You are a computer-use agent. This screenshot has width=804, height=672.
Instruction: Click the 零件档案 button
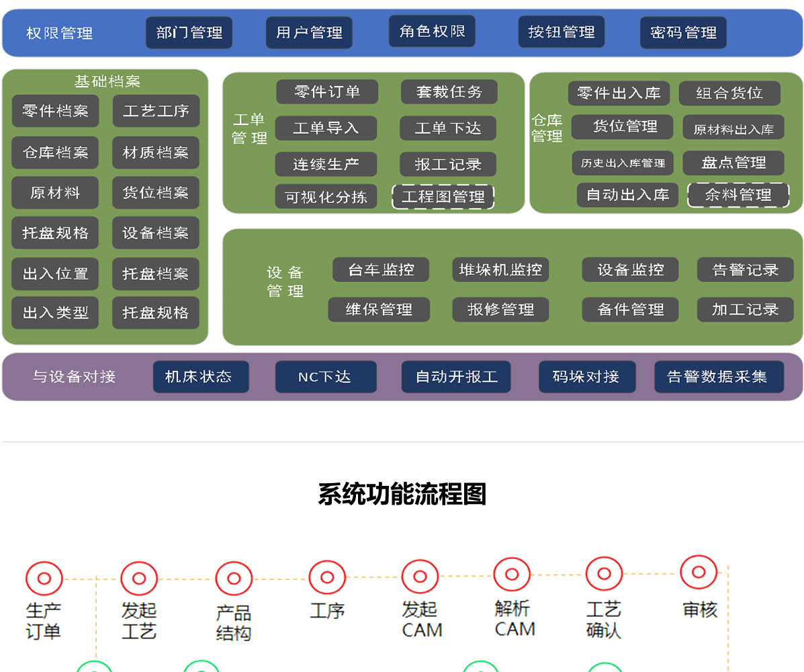55,111
